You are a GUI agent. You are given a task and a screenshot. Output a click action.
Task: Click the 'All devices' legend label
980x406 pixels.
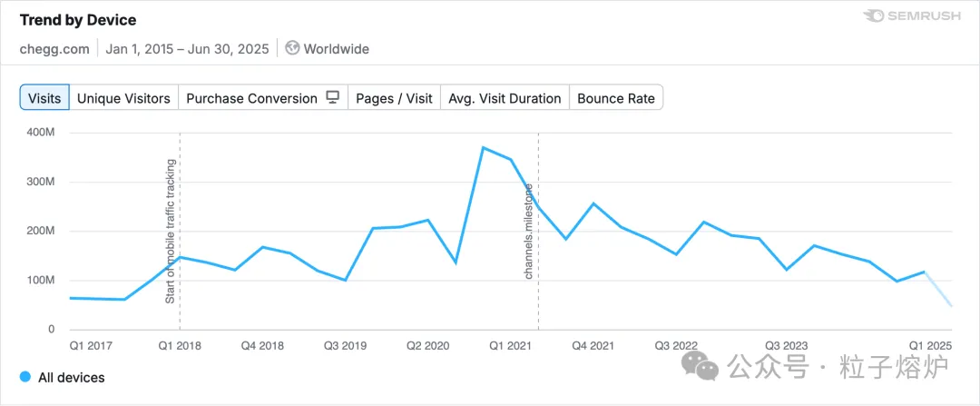click(x=72, y=377)
